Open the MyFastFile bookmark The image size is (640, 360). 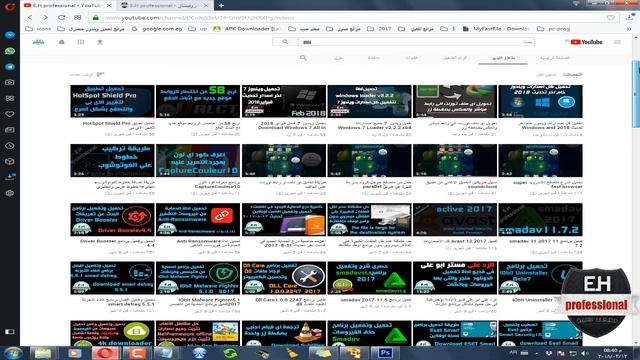tap(496, 29)
